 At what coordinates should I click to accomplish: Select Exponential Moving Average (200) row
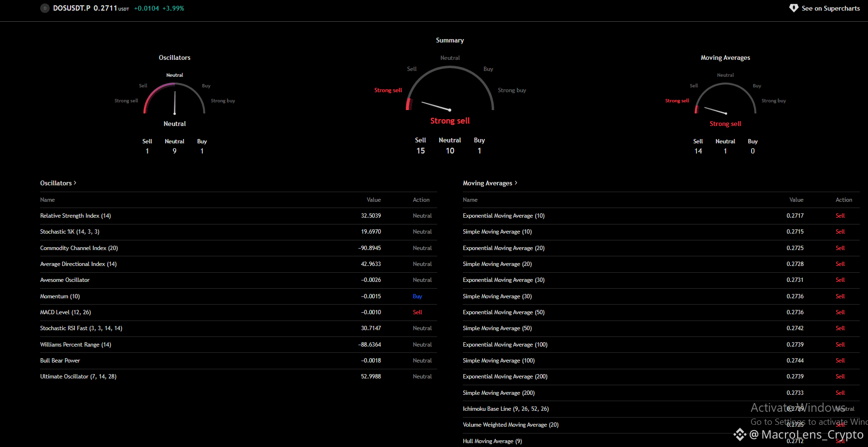coord(661,377)
